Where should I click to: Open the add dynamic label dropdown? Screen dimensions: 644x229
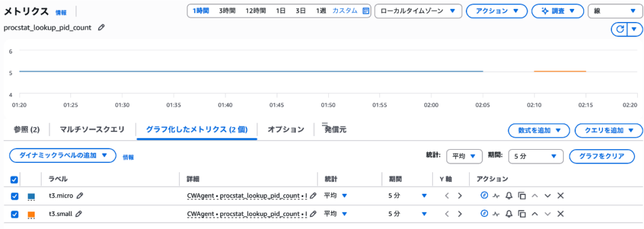(63, 155)
